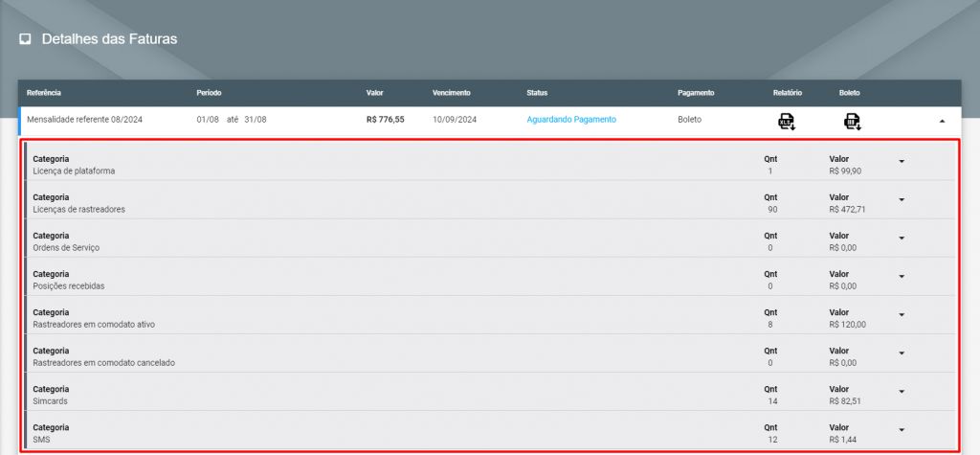The width and height of the screenshot is (980, 455).
Task: Click the Licenças de rastreadores label
Action: [x=78, y=209]
